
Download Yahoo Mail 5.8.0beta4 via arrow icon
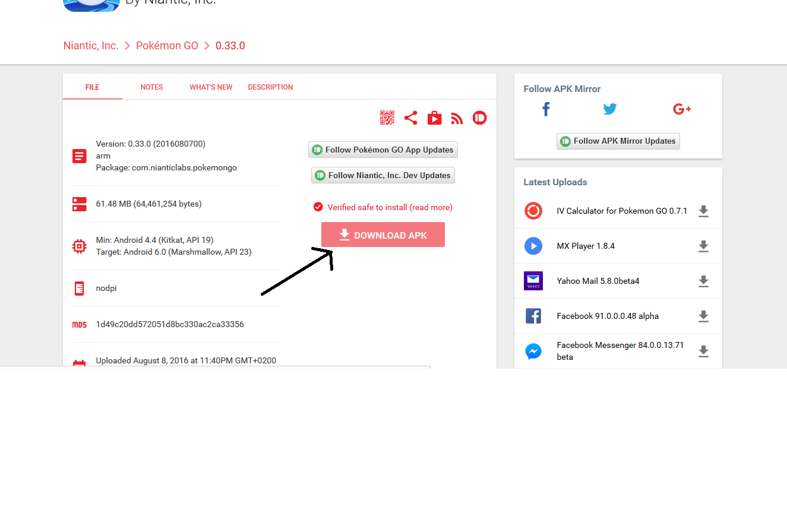703,281
